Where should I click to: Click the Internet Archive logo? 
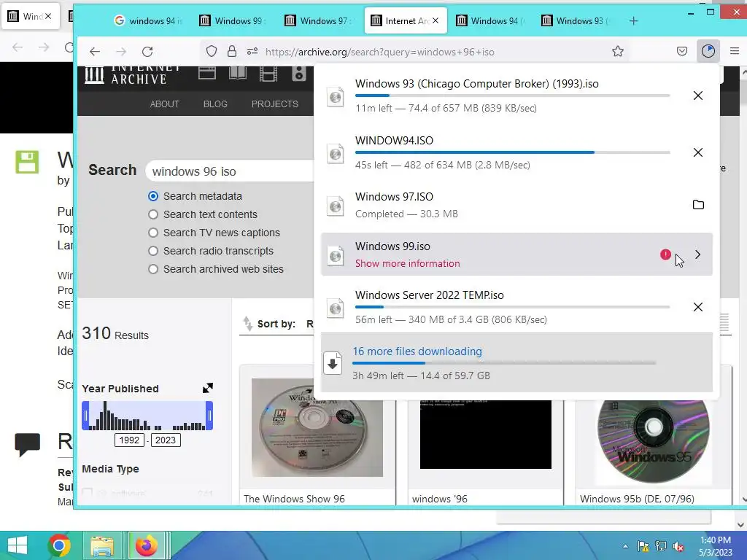133,76
